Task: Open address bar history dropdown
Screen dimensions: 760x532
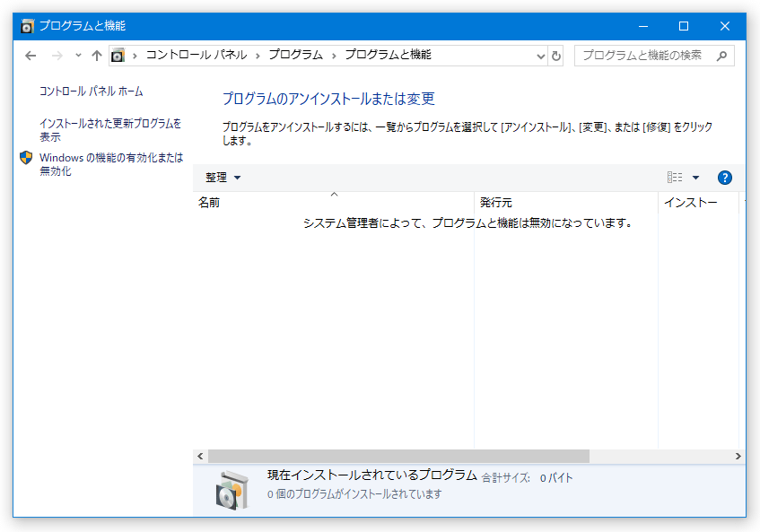Action: coord(541,57)
